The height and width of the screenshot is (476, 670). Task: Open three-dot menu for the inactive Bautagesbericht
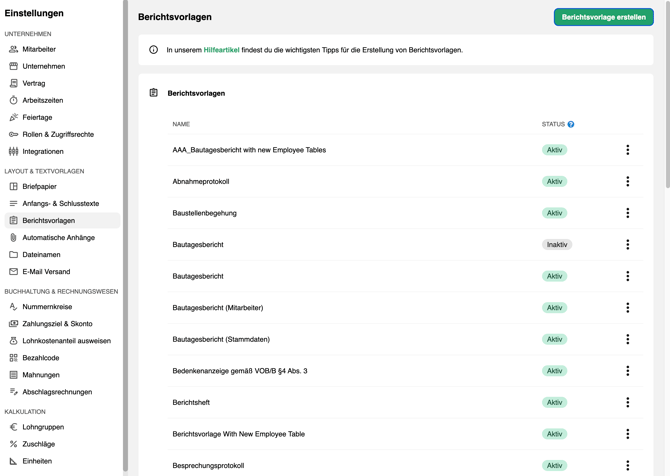click(628, 244)
